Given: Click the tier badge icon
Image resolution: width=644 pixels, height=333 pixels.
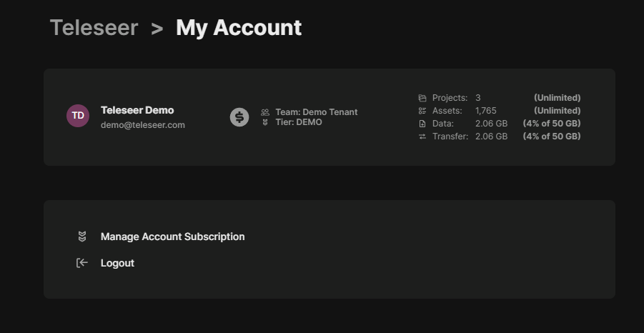Looking at the screenshot, I should coord(265,122).
